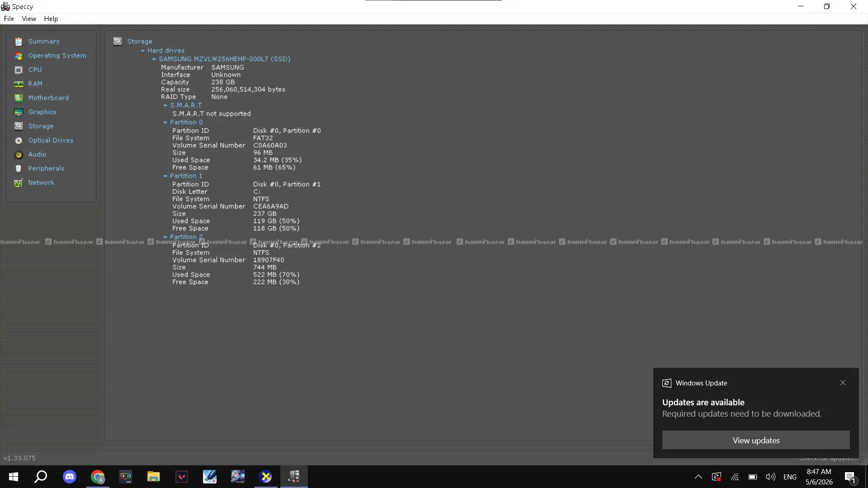
Task: Click the FAT32 file system value
Action: click(263, 138)
